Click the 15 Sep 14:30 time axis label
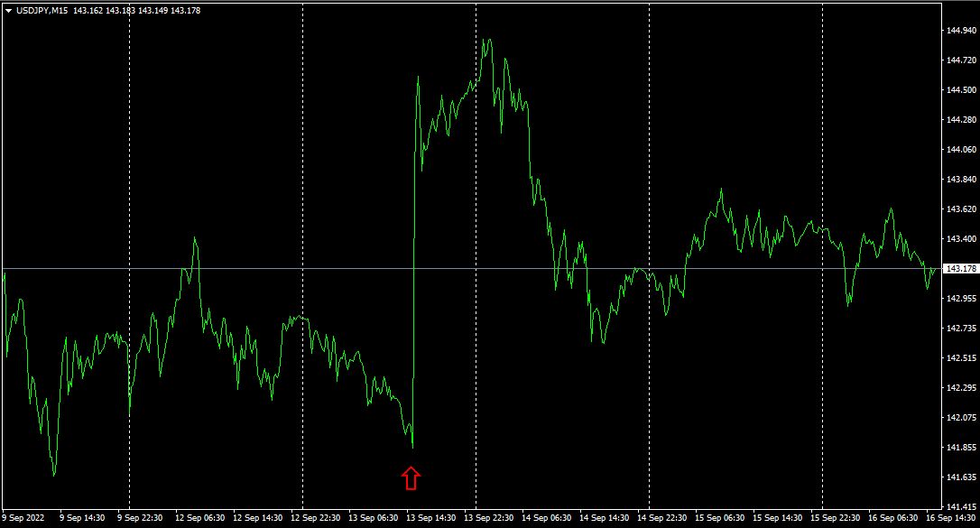 pyautogui.click(x=777, y=518)
